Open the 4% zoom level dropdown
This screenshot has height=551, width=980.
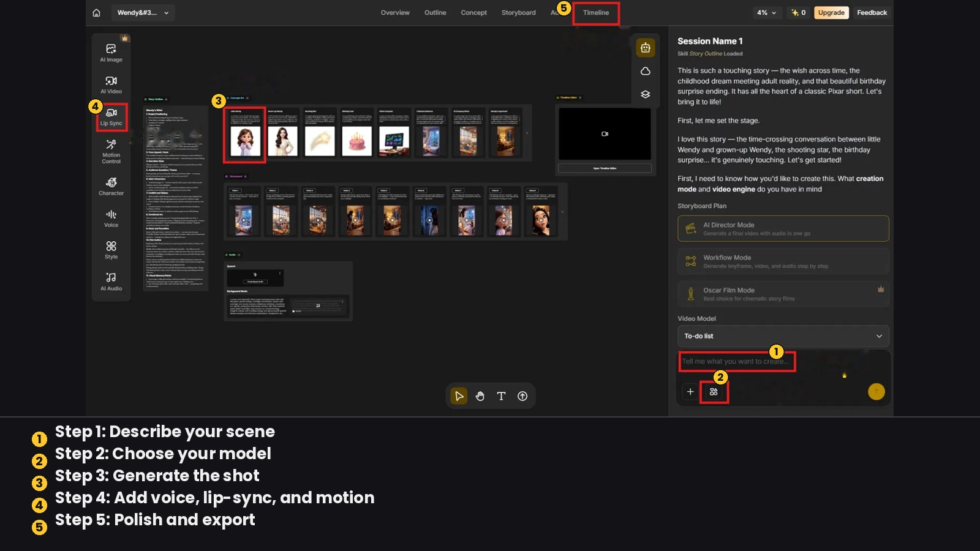(x=766, y=13)
